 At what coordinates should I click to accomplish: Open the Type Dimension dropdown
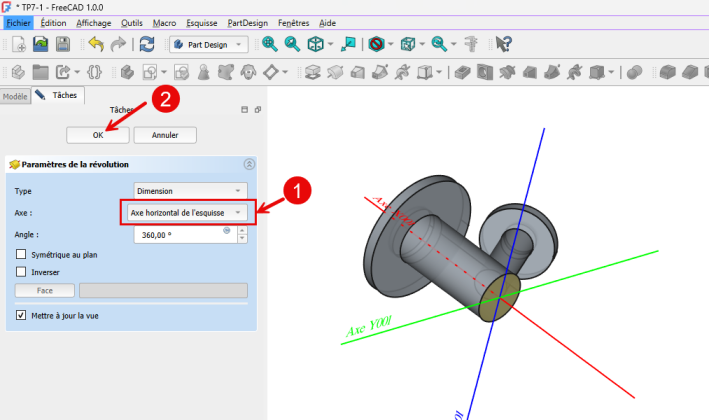(189, 190)
